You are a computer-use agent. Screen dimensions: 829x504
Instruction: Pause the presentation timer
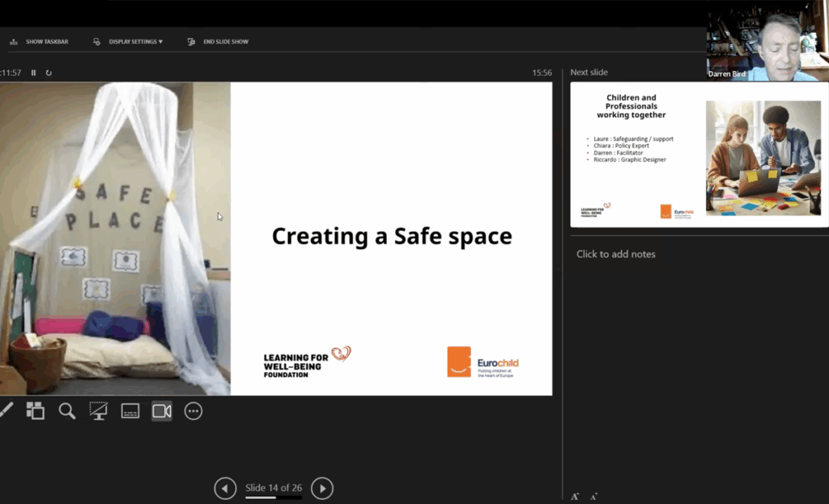[34, 73]
